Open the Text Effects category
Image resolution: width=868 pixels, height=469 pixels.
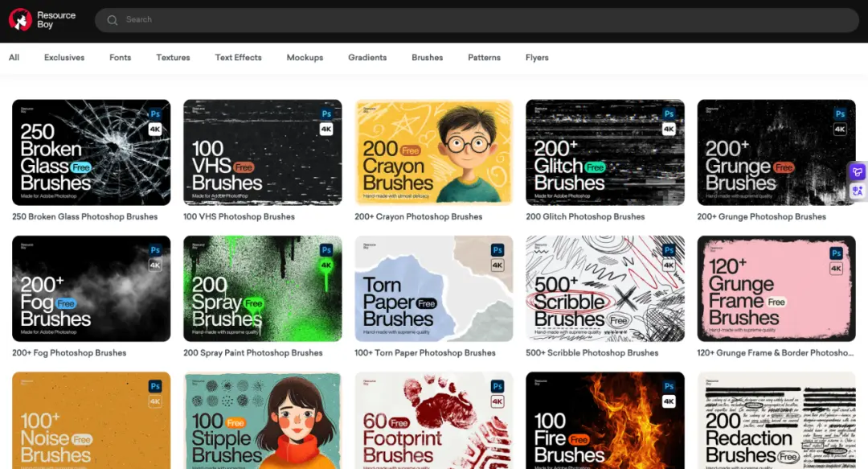tap(238, 57)
